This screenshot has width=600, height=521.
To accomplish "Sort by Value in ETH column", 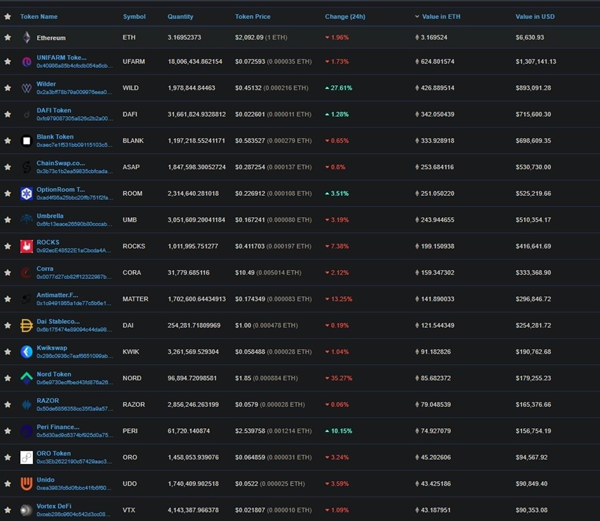I will click(441, 16).
